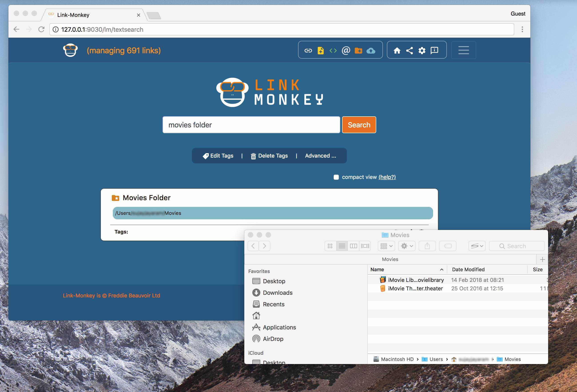Click Movies in Finder path bar
This screenshot has height=392, width=577.
509,359
